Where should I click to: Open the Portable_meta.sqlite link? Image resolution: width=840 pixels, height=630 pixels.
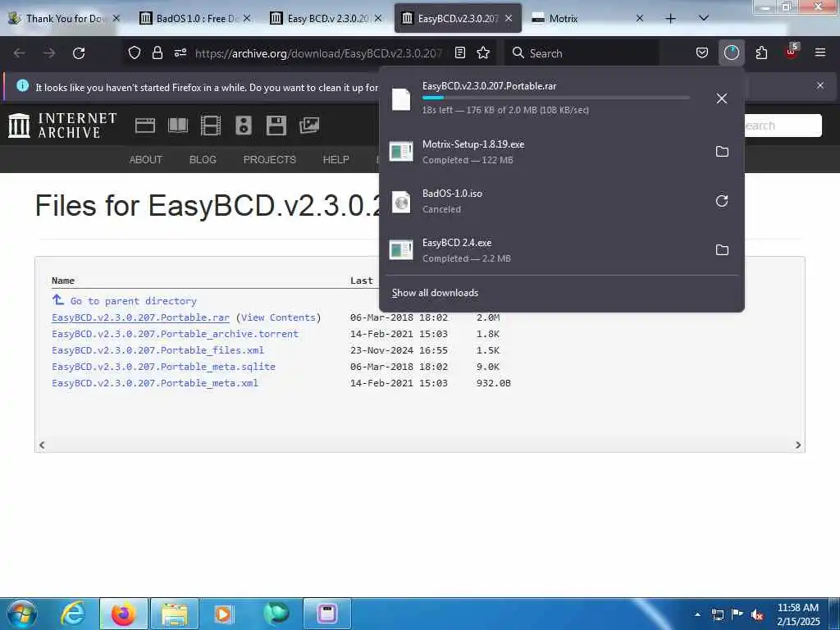(163, 367)
